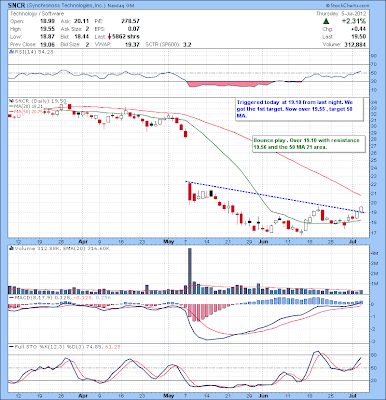Image resolution: width=386 pixels, height=400 pixels.
Task: Click the Technology / Software sector label
Action: point(37,14)
